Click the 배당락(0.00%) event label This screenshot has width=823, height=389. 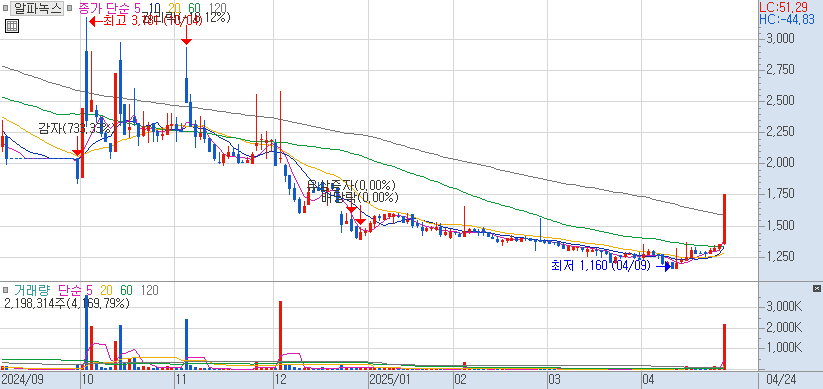pyautogui.click(x=360, y=197)
